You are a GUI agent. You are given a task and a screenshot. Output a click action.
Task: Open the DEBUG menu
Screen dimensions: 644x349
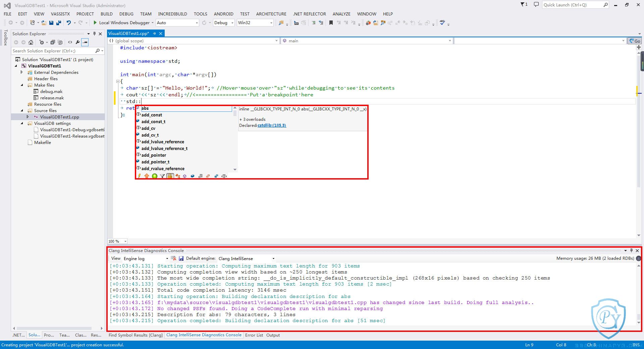[x=126, y=14]
